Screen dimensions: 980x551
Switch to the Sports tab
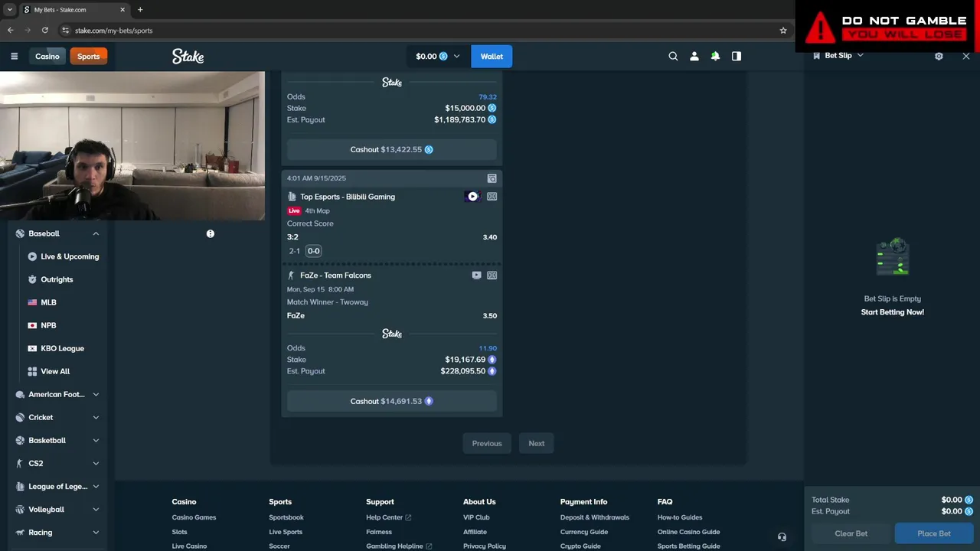click(88, 56)
